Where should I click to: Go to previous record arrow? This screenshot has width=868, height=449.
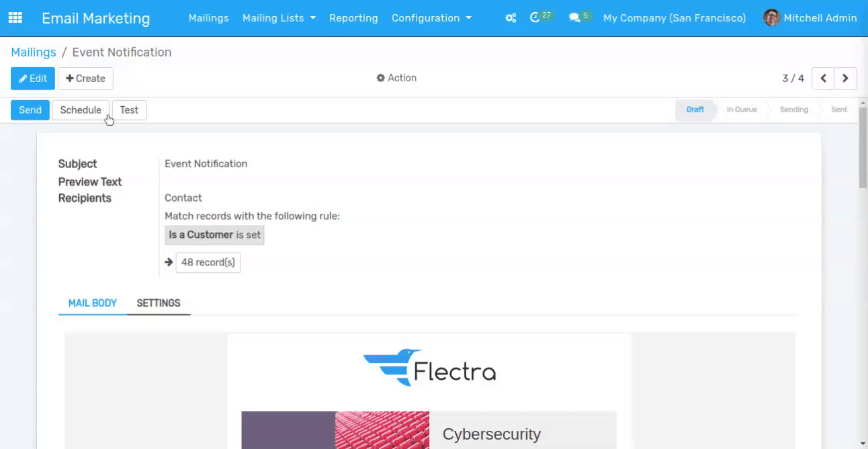point(823,79)
